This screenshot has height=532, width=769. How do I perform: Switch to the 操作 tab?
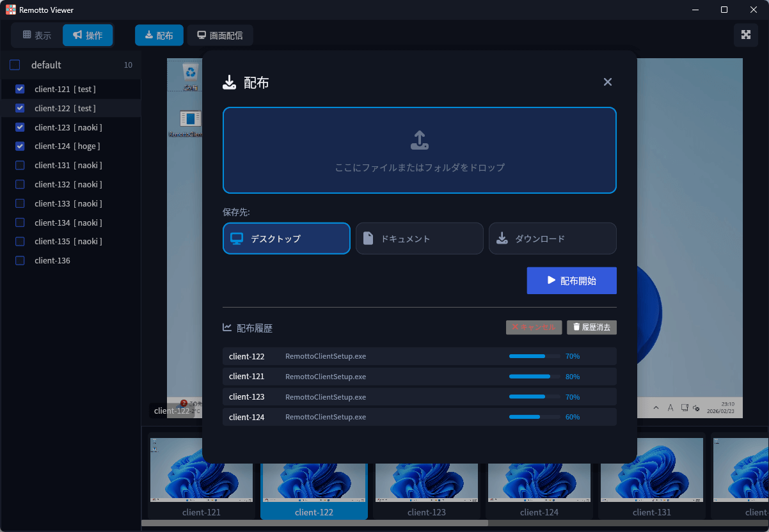(88, 35)
